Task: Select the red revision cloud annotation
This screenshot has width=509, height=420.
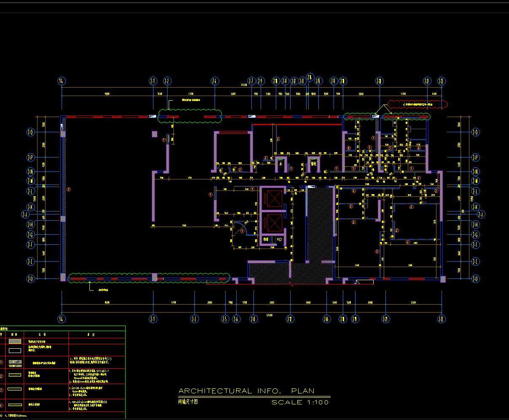Action: click(x=417, y=104)
